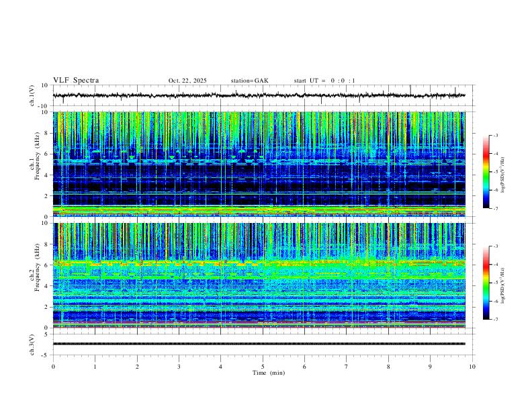Click time axis tick label "6"

tap(305, 367)
